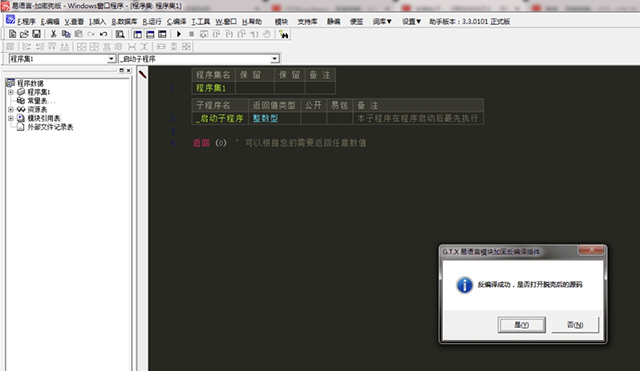
Task: Open the find magnifier icon in toolbar
Action: point(120,34)
